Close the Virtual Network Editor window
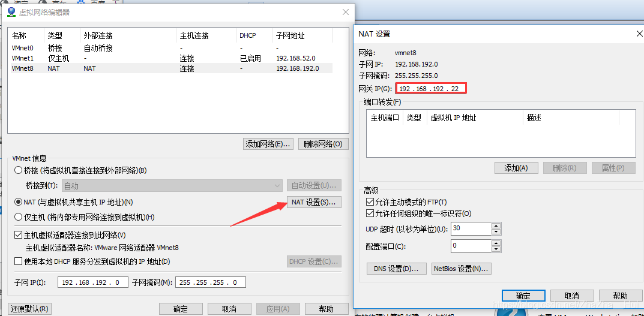644x316 pixels. point(346,12)
